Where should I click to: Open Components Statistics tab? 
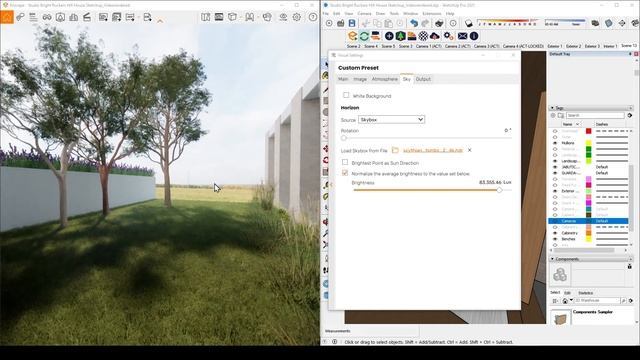[x=585, y=293]
